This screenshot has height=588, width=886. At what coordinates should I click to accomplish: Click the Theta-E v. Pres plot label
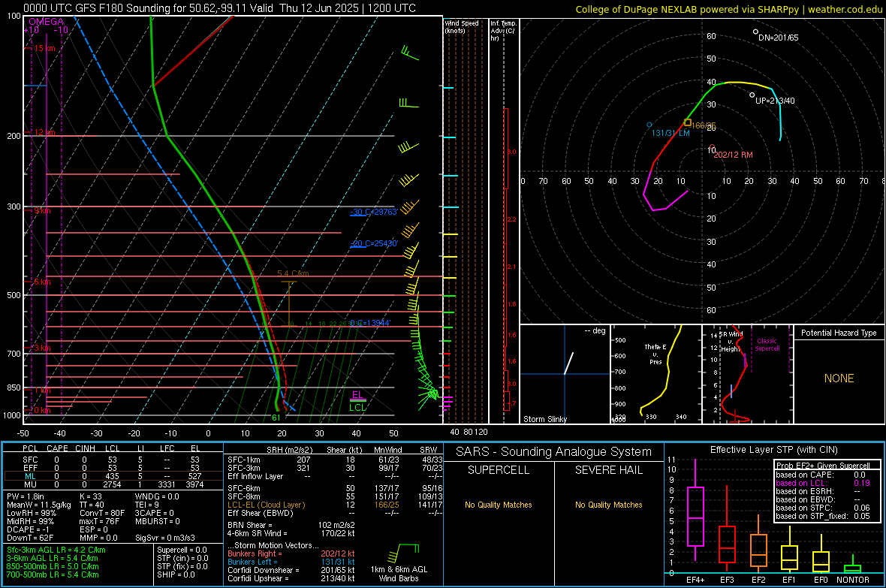(655, 354)
